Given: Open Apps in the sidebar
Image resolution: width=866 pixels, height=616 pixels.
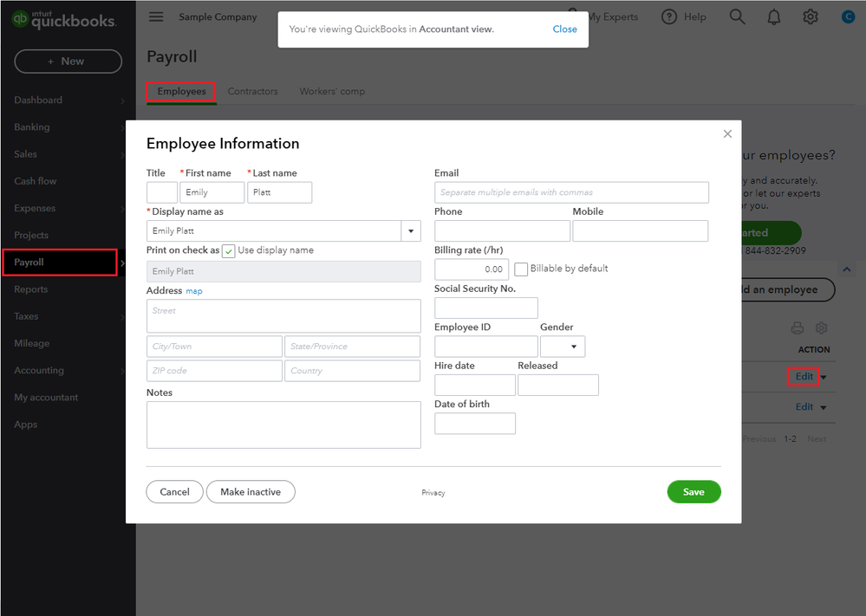Looking at the screenshot, I should pos(25,425).
